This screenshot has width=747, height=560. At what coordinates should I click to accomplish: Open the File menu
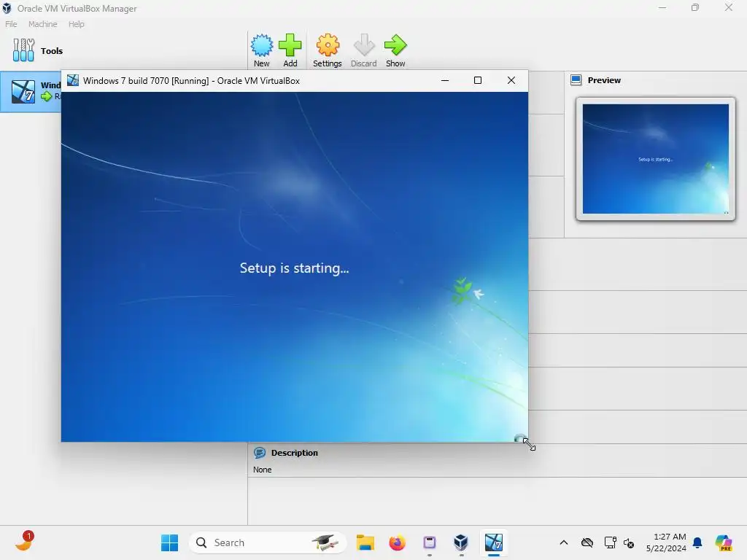[11, 24]
